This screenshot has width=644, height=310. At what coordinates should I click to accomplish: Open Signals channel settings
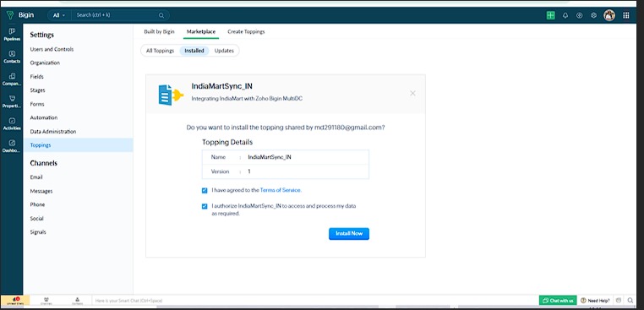[38, 232]
